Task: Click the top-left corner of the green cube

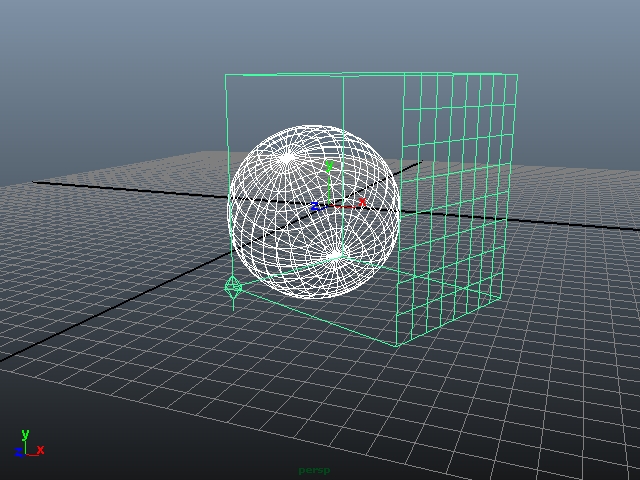Action: pos(226,75)
